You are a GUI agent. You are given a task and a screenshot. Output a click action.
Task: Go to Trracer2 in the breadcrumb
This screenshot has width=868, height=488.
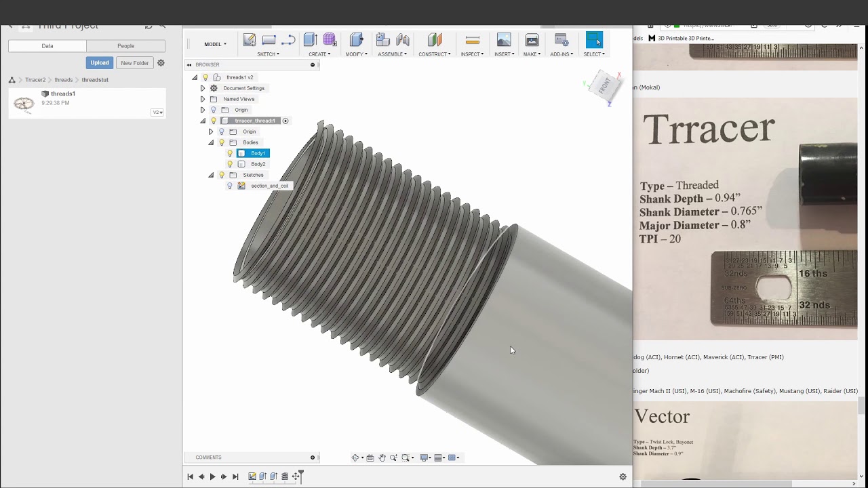(35, 80)
